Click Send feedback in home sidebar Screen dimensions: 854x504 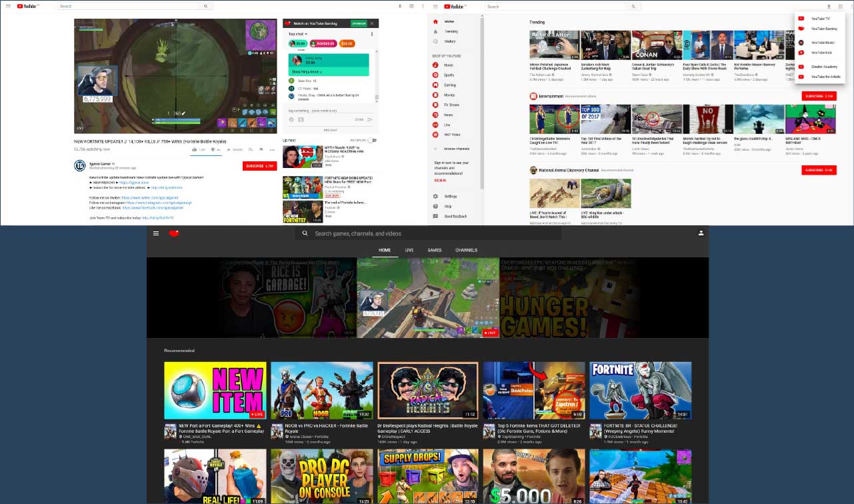pos(455,217)
